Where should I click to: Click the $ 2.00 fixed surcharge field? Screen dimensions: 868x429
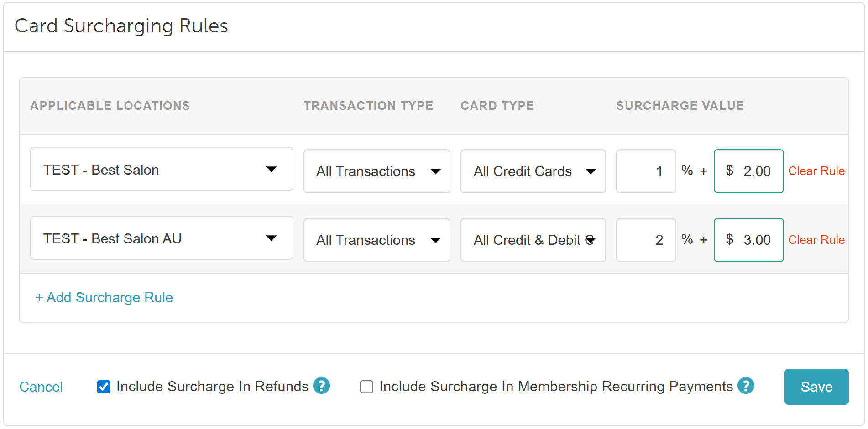(748, 171)
